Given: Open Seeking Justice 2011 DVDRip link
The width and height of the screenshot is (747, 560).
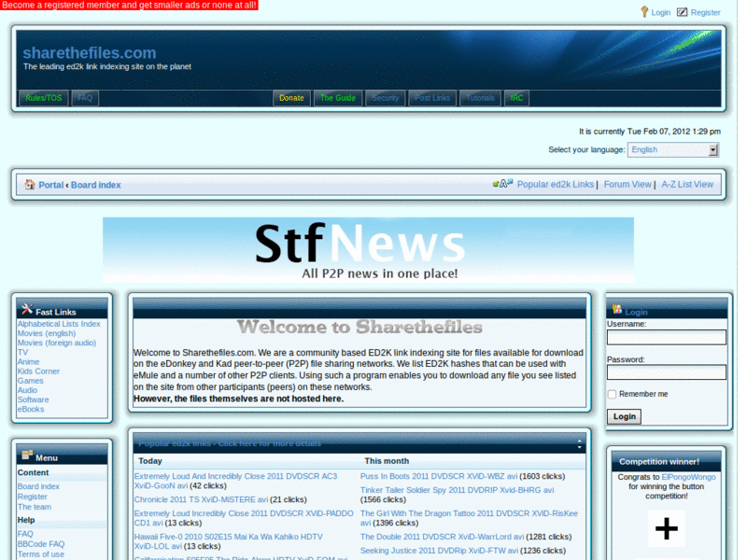Looking at the screenshot, I should [439, 551].
